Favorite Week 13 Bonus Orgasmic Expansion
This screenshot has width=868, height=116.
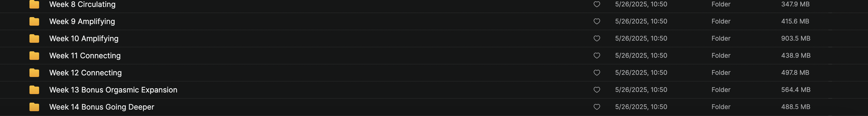click(x=596, y=90)
